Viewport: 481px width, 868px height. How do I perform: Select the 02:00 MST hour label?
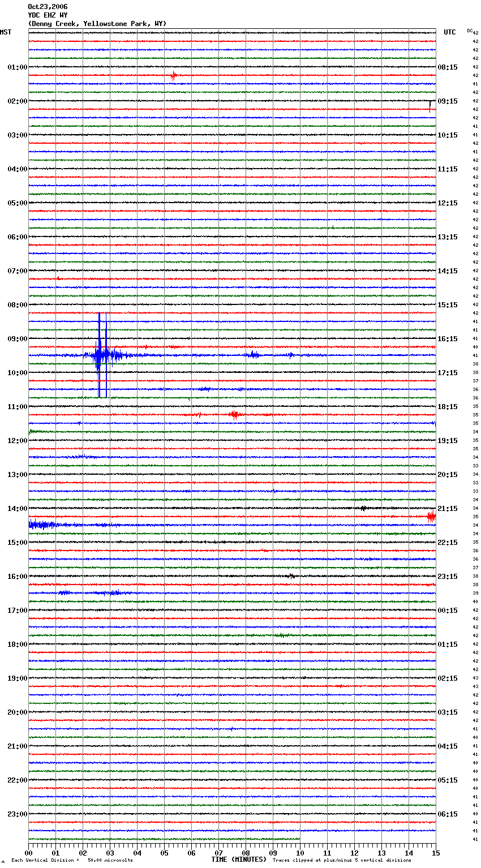pos(18,101)
